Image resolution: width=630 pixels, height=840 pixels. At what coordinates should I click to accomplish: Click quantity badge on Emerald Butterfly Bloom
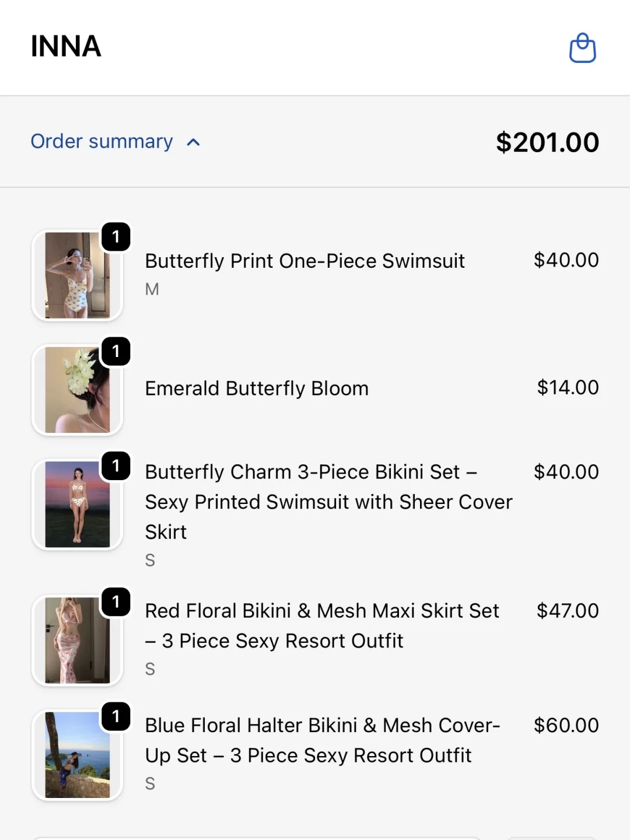pos(116,352)
